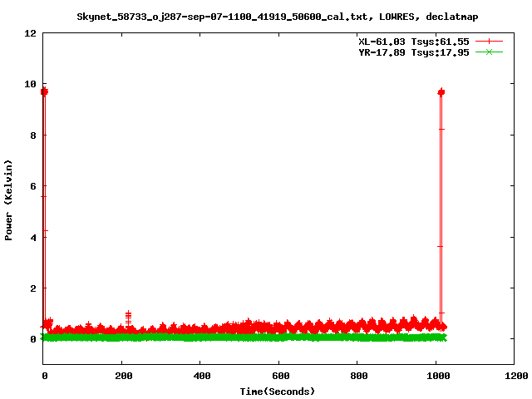Image resolution: width=532 pixels, height=399 pixels.
Task: Click the red calibration spike peak near time 0
Action: point(44,91)
